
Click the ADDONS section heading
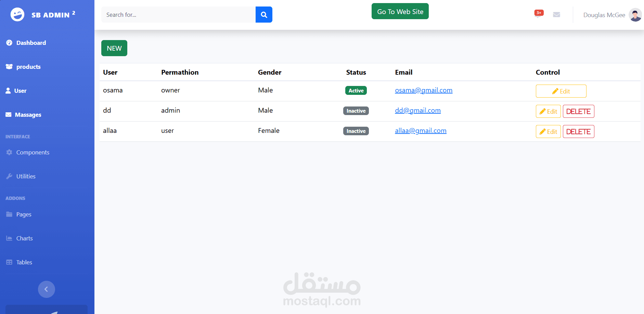pyautogui.click(x=15, y=198)
